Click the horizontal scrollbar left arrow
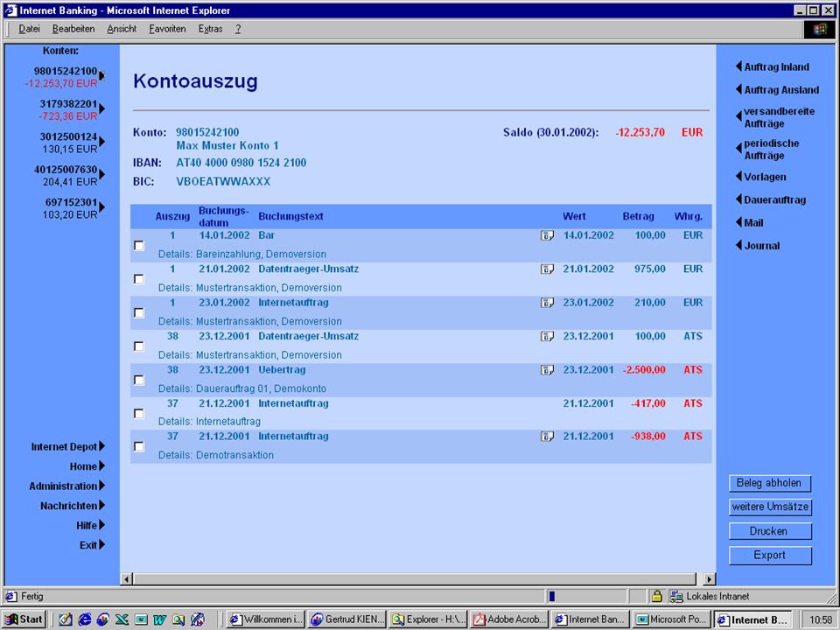This screenshot has height=630, width=840. click(126, 578)
